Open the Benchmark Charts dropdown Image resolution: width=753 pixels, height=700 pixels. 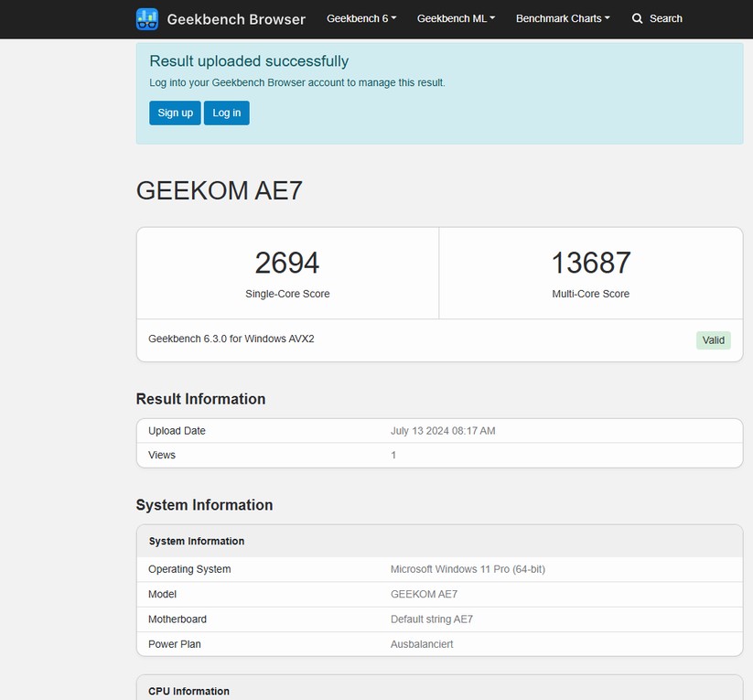(563, 18)
